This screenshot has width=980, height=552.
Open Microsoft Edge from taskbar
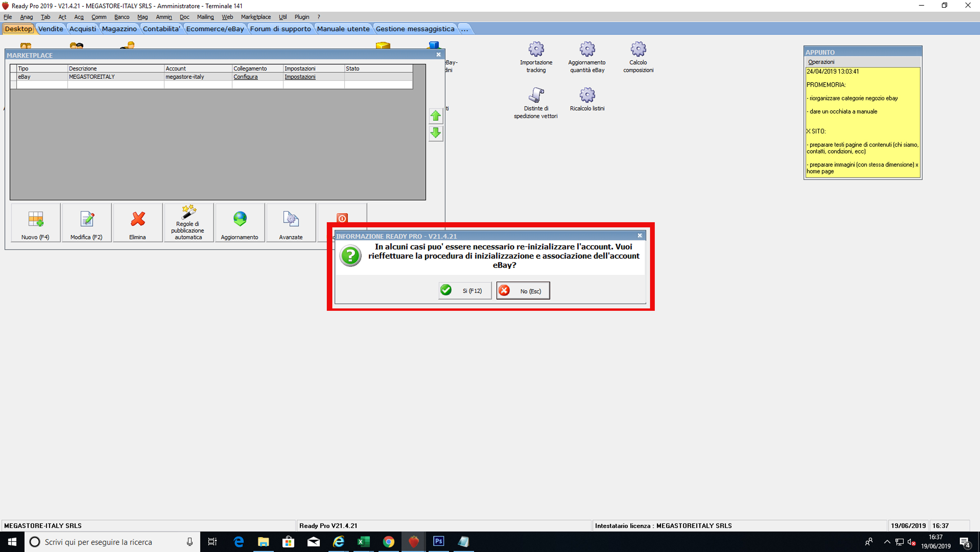pyautogui.click(x=239, y=542)
